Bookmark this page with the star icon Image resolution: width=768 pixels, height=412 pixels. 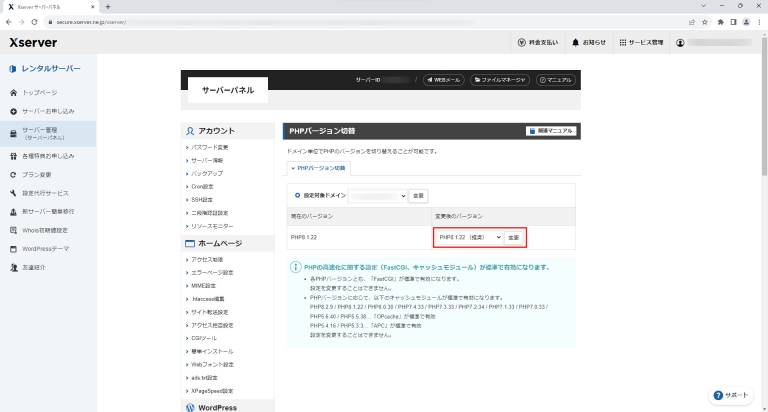point(706,21)
